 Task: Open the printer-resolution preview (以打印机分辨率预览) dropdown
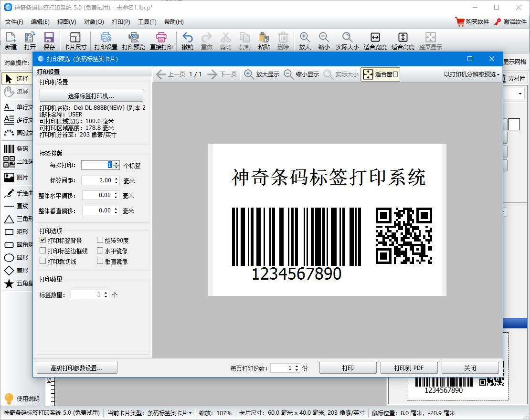472,74
